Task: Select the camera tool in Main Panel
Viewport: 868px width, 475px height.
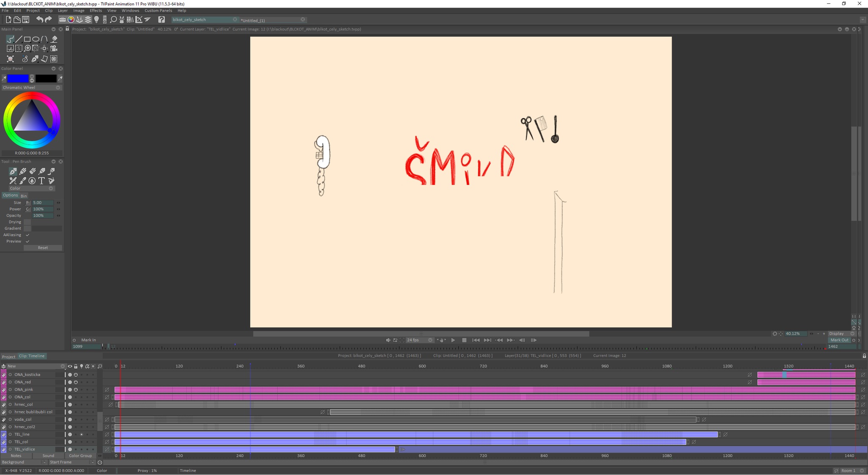Action: (x=54, y=48)
